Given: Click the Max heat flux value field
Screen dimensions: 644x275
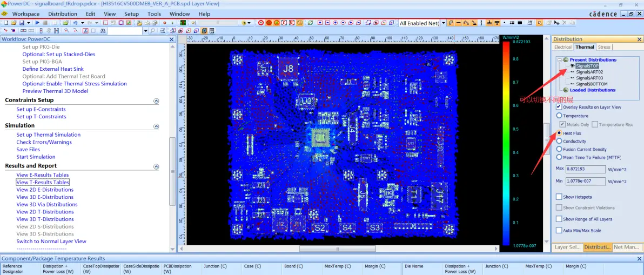Looking at the screenshot, I should (x=585, y=169).
